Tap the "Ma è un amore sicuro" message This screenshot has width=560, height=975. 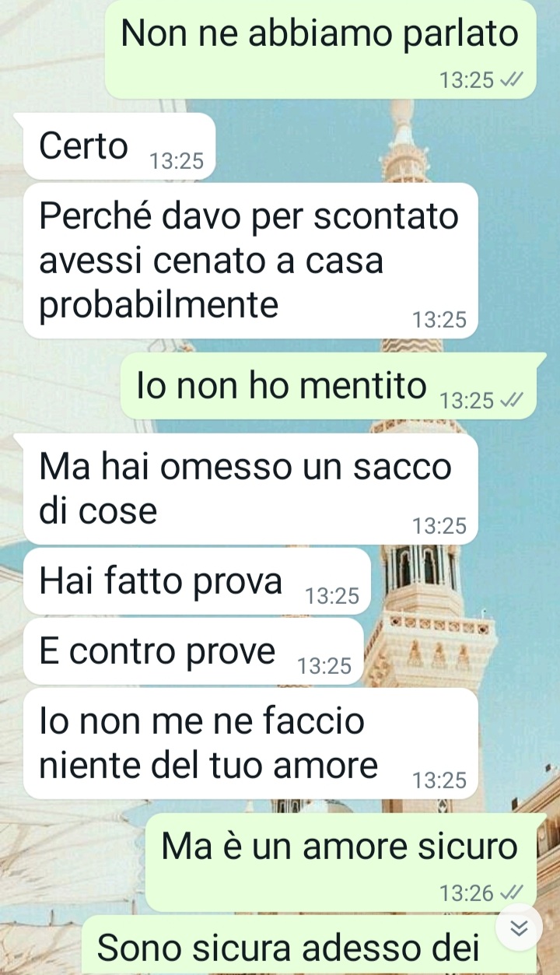pos(342,862)
